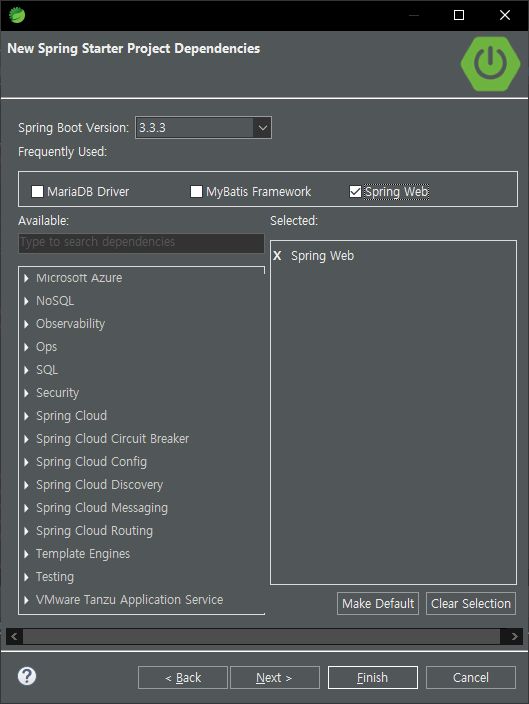Image resolution: width=529 pixels, height=704 pixels.
Task: Expand the Spring Cloud Config arrow
Action: (x=26, y=462)
